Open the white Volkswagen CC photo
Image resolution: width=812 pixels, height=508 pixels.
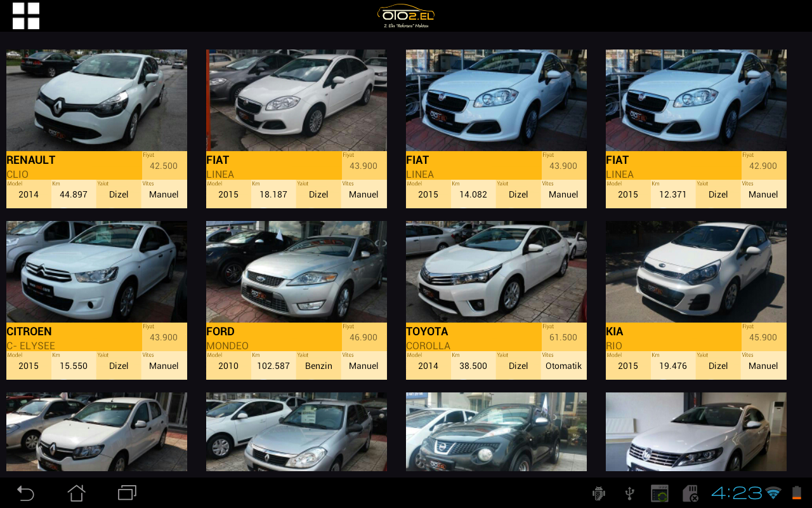click(696, 432)
